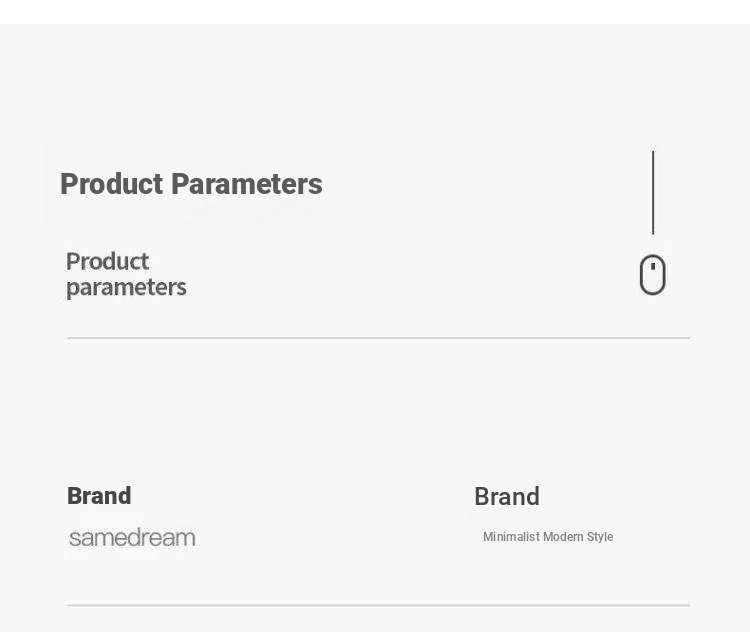Viewport: 750px width, 632px height.
Task: Select the left bold "Brand" label
Action: click(99, 496)
